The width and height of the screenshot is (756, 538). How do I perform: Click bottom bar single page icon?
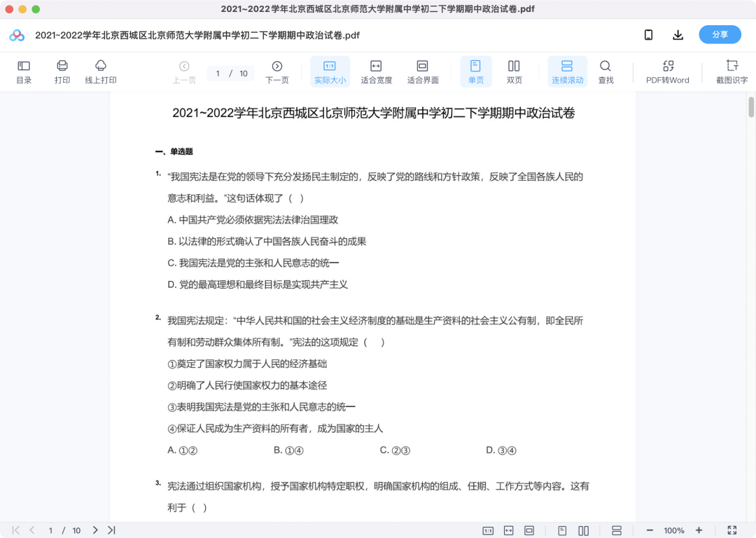tap(562, 531)
